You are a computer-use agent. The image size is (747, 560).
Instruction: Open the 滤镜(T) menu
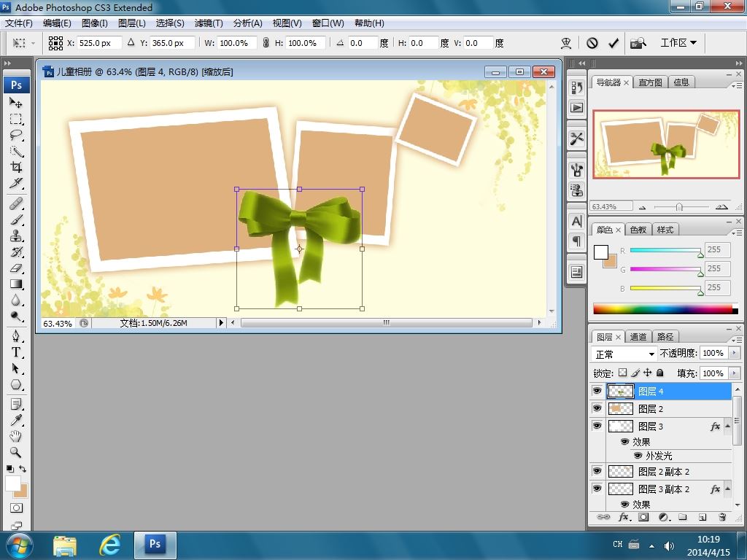(209, 23)
